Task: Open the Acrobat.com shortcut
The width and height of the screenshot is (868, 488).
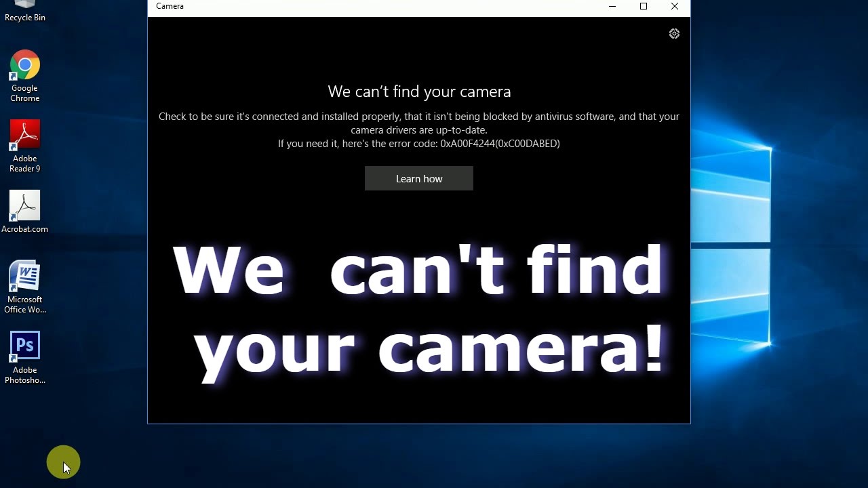Action: 25,205
